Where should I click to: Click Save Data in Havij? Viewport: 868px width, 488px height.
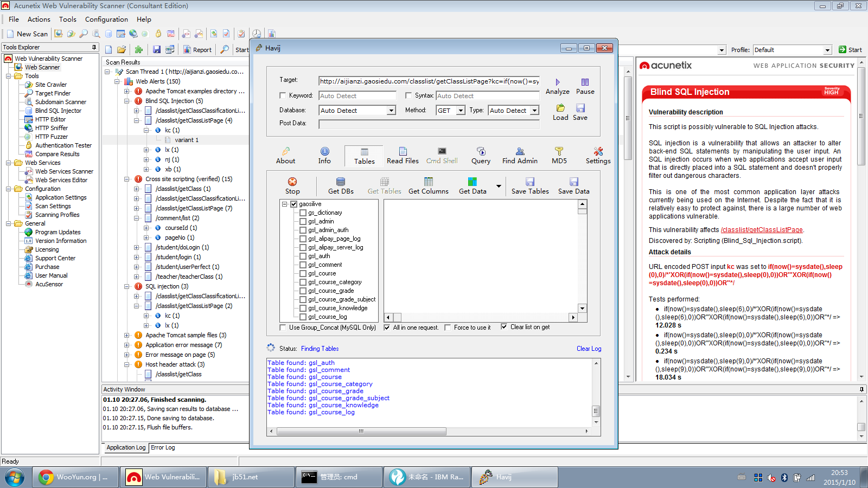(x=573, y=186)
